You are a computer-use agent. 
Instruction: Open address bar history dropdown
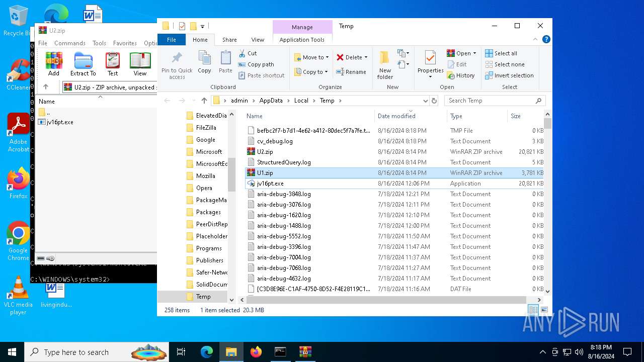[x=425, y=101]
